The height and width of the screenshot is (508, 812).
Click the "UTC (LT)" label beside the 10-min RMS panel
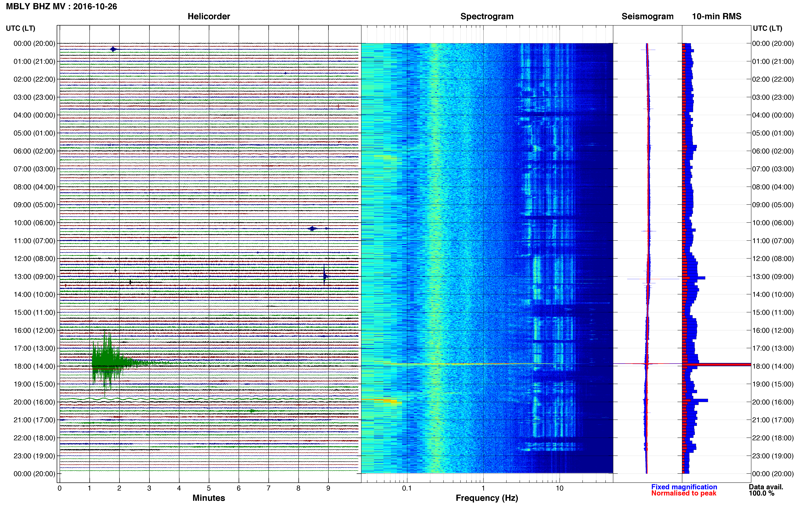[767, 28]
